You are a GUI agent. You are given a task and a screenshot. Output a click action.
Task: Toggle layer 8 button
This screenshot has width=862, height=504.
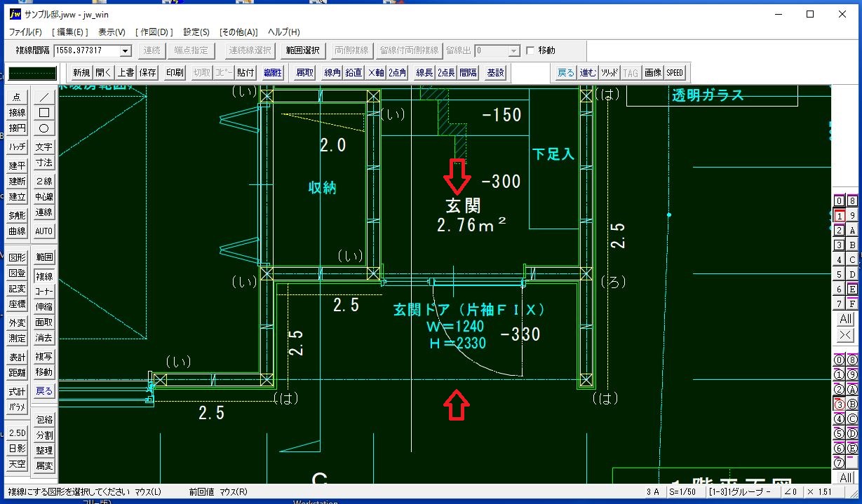[852, 200]
